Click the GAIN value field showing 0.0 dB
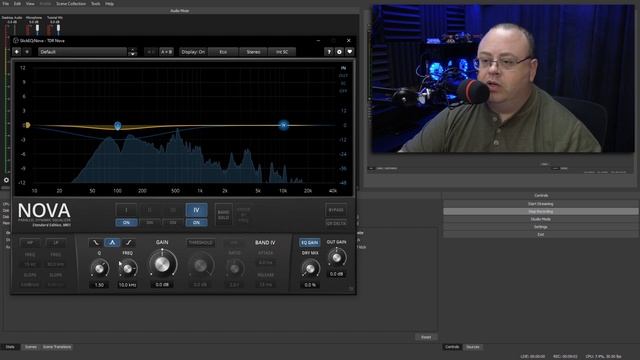 coord(162,284)
